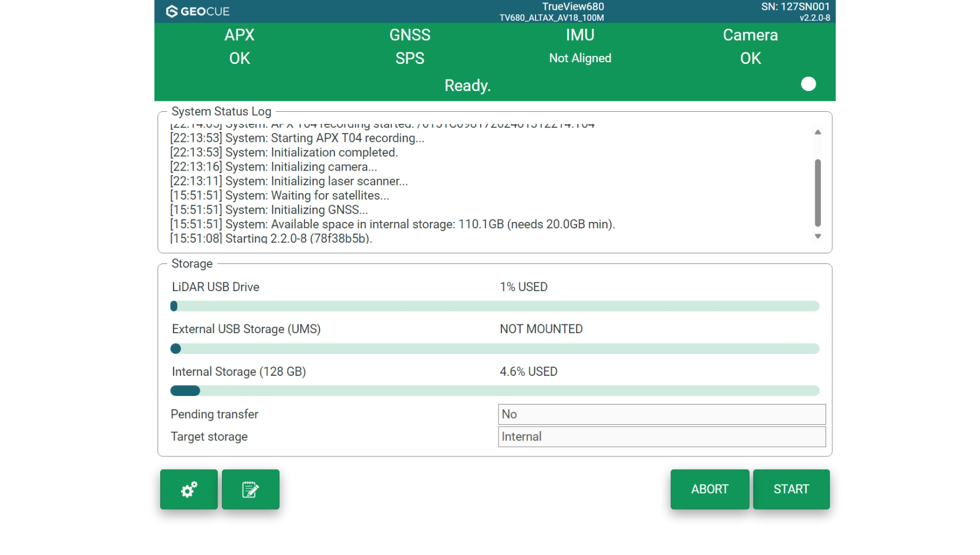Click the LiDAR USB Drive usage bar

[495, 306]
